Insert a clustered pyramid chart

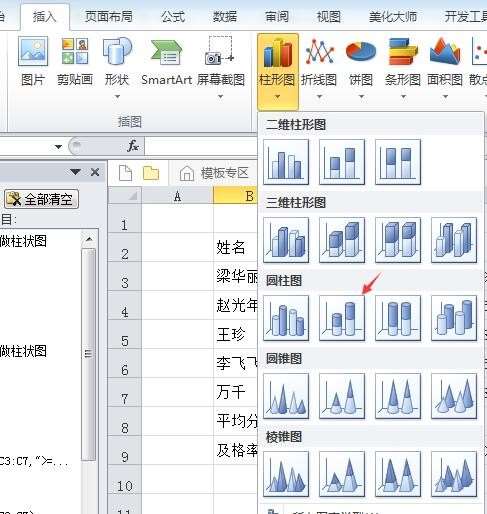tap(286, 474)
